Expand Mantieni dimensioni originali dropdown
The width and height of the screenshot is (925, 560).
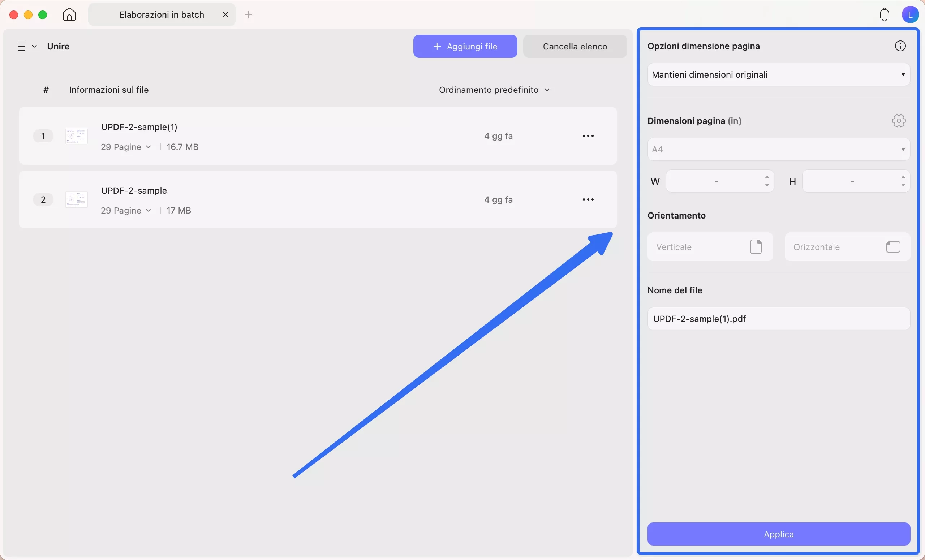click(x=778, y=75)
